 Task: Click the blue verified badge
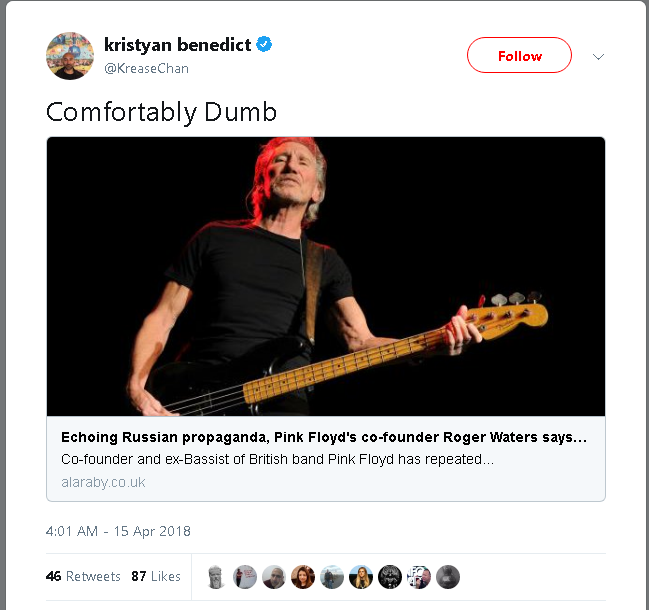(265, 45)
